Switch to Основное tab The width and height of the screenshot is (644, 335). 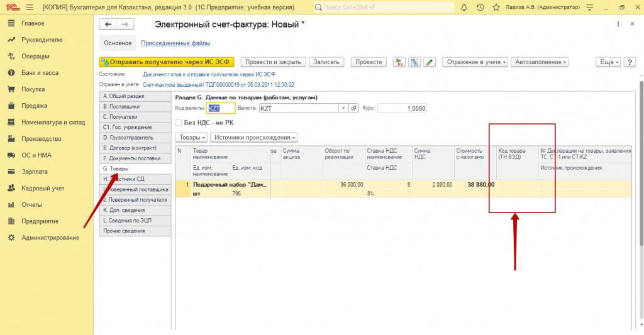(x=118, y=43)
